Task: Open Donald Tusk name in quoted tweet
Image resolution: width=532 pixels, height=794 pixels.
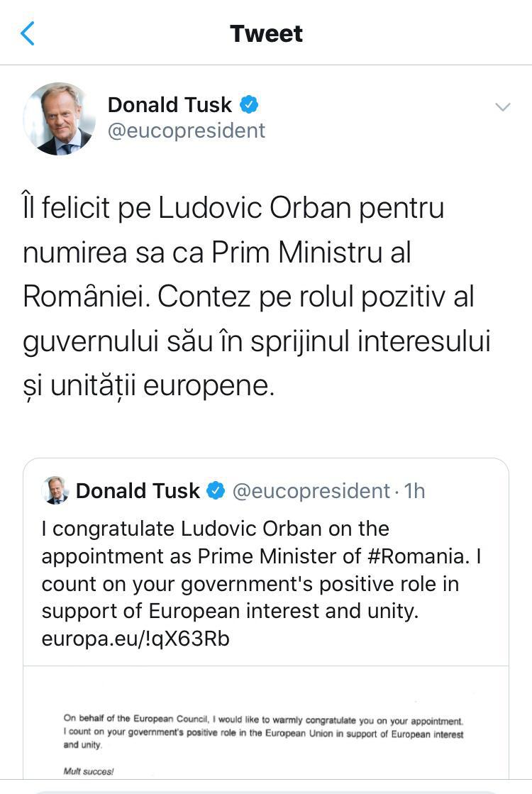Action: (x=138, y=491)
